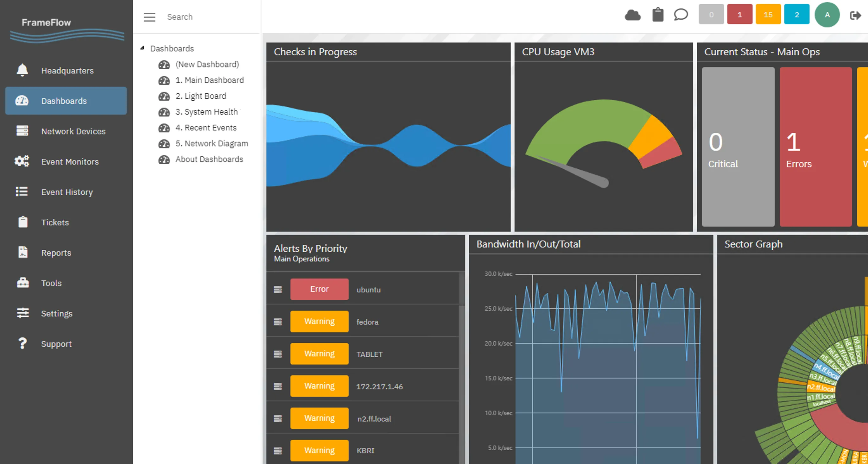Collapse the Dashboards tree node
The width and height of the screenshot is (868, 464).
[143, 48]
